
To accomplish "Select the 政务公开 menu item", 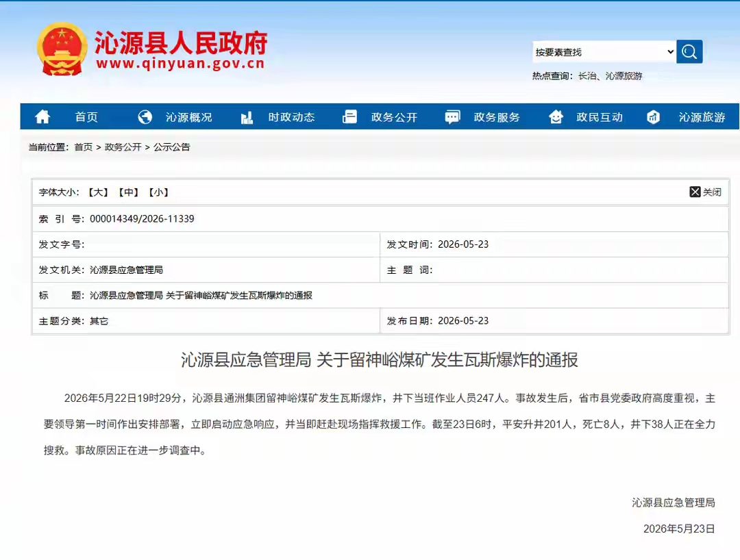I will (394, 117).
